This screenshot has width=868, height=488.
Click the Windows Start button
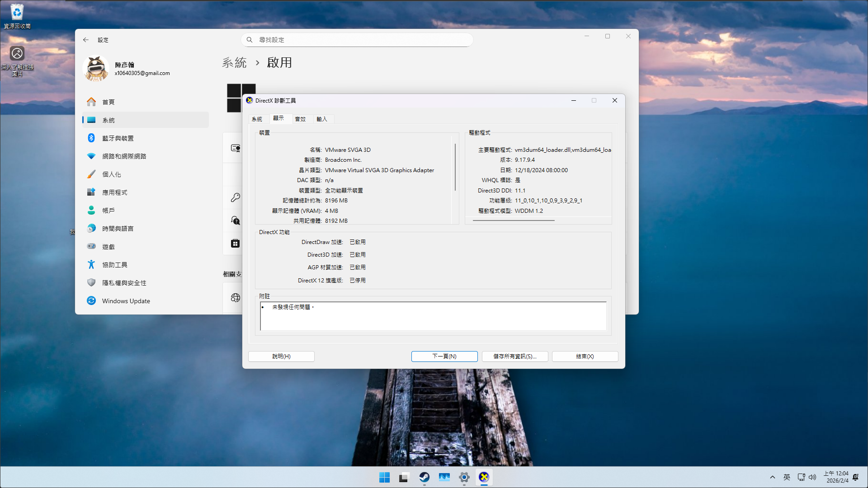click(x=384, y=477)
